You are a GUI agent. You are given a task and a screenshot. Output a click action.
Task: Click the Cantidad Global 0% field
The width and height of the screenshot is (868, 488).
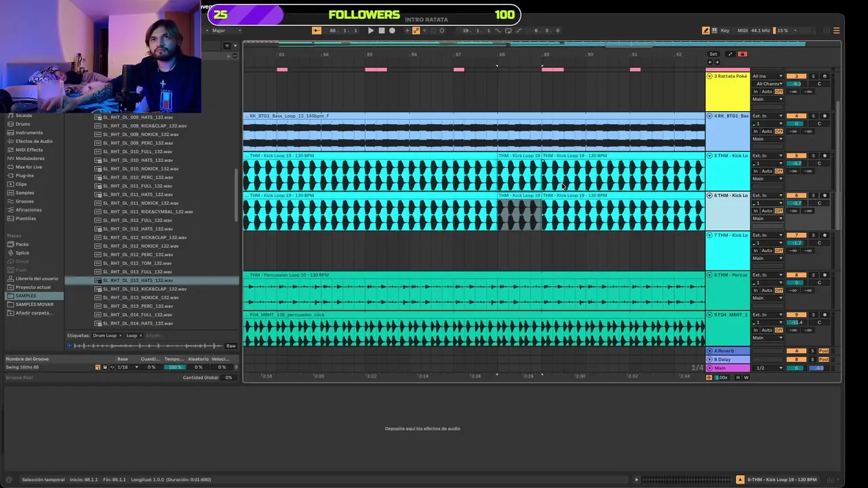[229, 378]
